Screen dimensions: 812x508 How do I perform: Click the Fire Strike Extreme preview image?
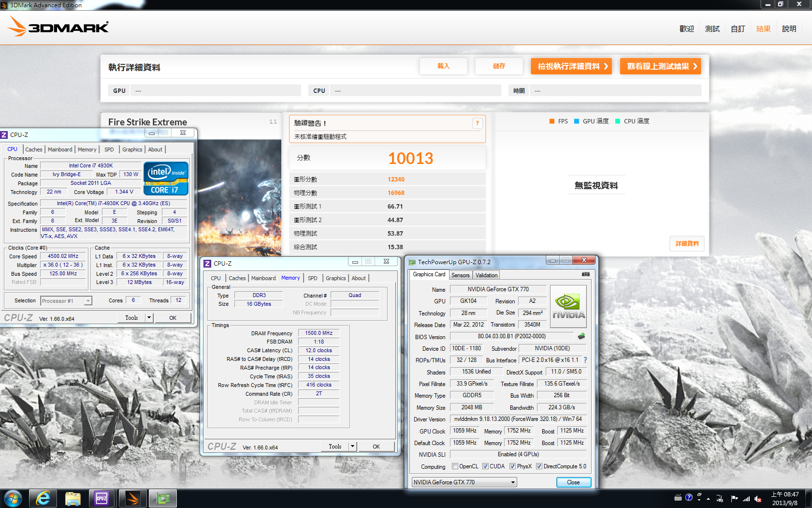coord(239,198)
